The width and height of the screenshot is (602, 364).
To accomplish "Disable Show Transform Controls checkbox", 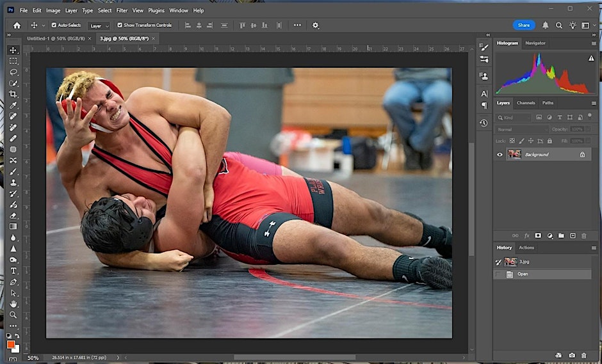I will click(x=120, y=25).
